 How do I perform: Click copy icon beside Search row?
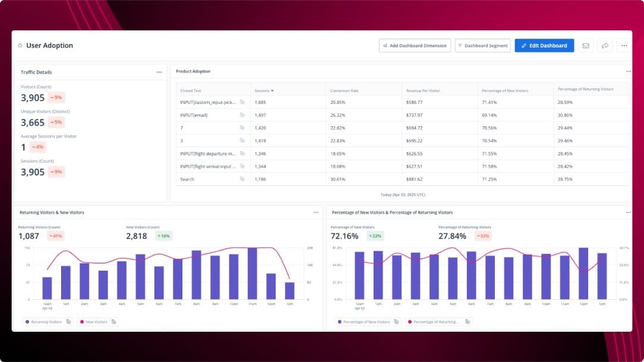(x=242, y=179)
